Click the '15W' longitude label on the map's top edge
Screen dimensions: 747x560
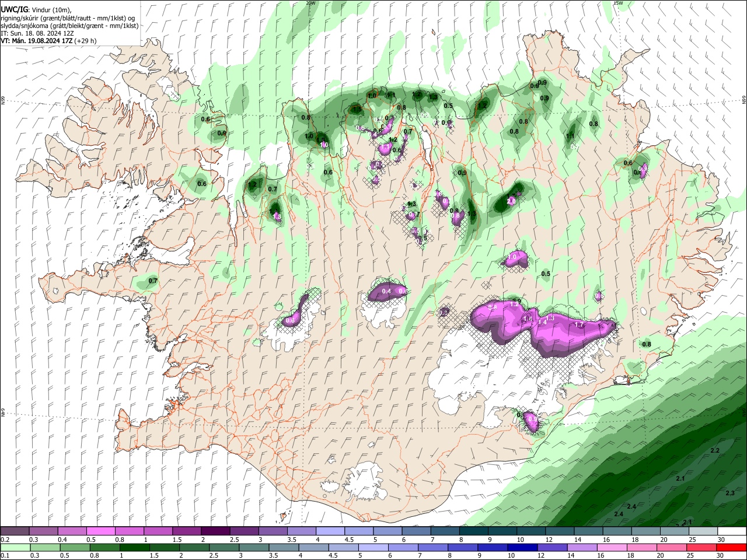tap(618, 3)
